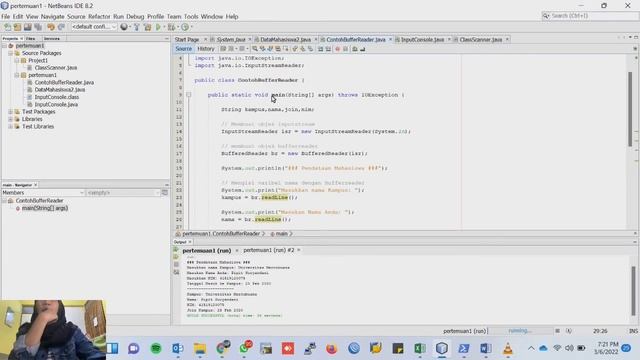Close the ContohBufferReader.java tab
Viewport: 640px width, 360px height.
click(390, 40)
